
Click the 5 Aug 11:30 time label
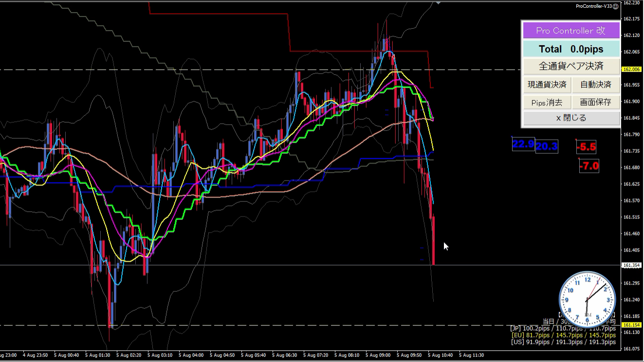(x=471, y=355)
